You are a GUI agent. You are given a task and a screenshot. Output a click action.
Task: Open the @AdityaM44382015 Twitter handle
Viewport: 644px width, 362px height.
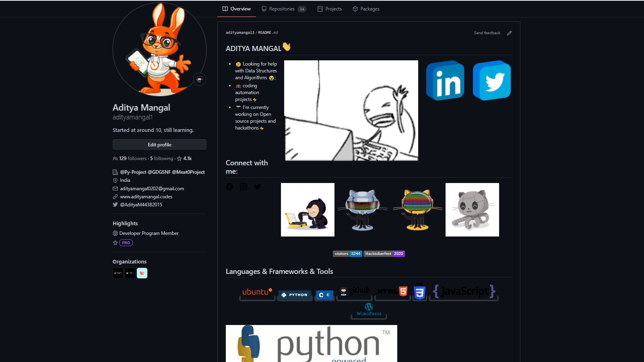click(141, 205)
